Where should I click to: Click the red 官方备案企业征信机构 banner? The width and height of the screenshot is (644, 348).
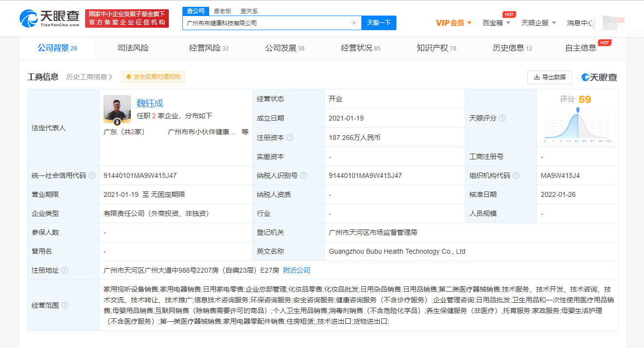pos(127,18)
